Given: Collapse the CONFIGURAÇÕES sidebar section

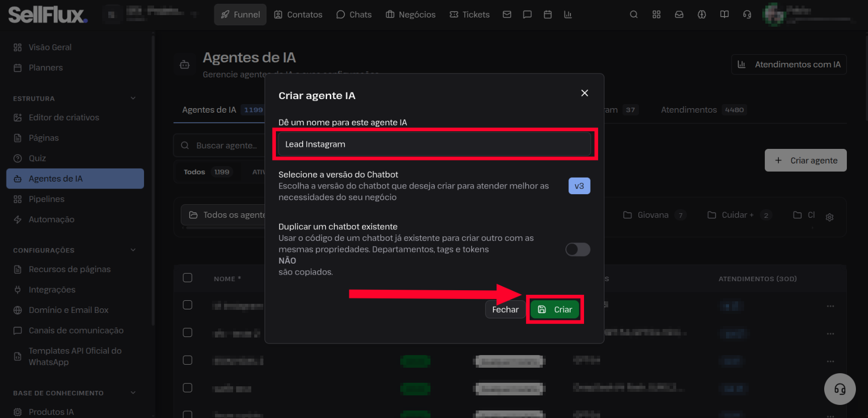Looking at the screenshot, I should (133, 250).
